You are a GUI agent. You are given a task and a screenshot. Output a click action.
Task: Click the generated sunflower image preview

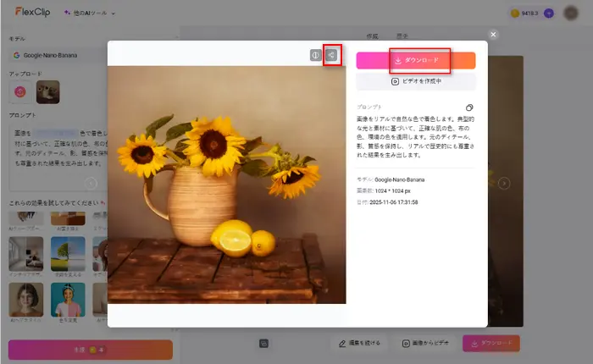click(226, 185)
